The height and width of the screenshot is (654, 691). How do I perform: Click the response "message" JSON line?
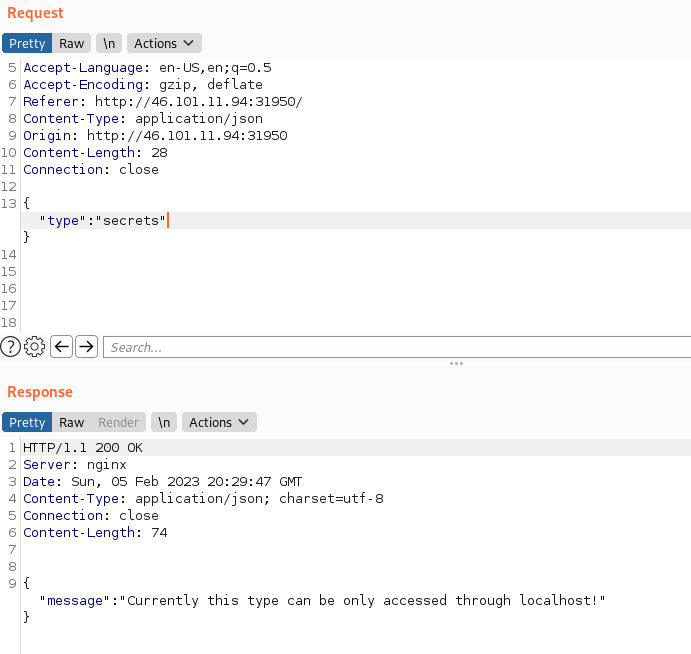pos(322,600)
